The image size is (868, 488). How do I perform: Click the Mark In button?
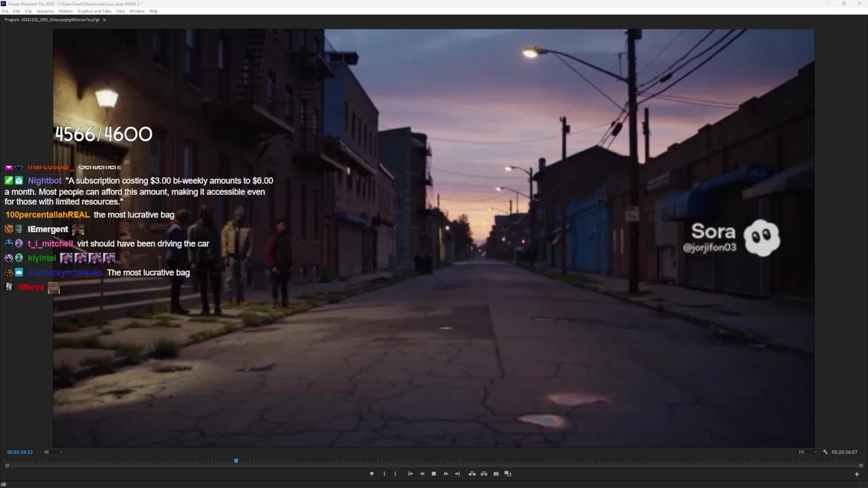click(384, 474)
